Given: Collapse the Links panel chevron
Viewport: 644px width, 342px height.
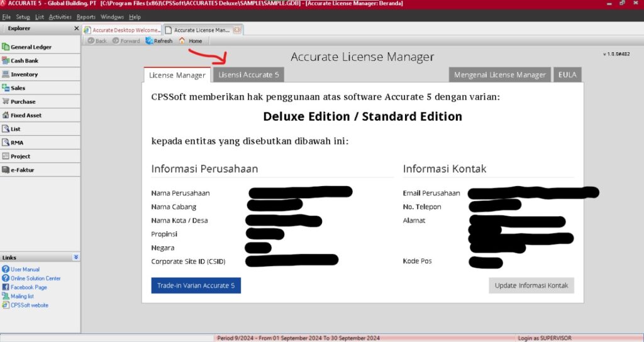Looking at the screenshot, I should tap(76, 257).
